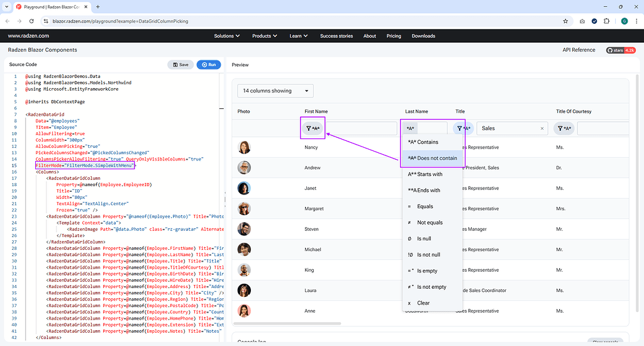Open the Products menu

265,36
